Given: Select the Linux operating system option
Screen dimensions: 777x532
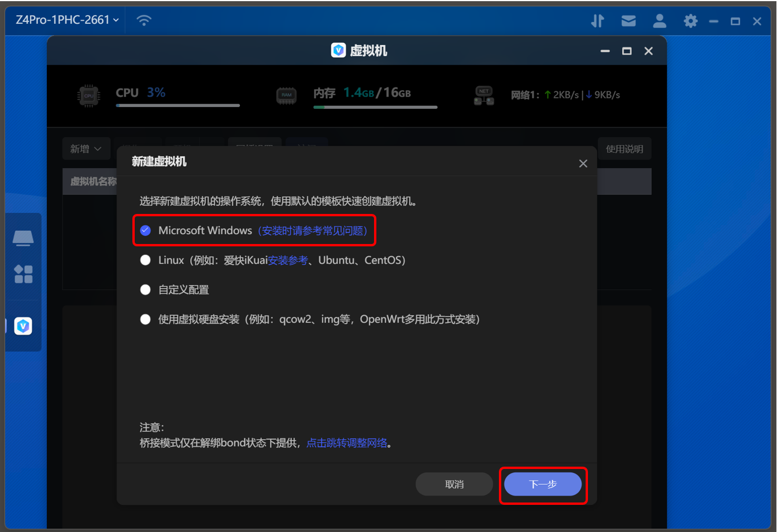Looking at the screenshot, I should (145, 260).
